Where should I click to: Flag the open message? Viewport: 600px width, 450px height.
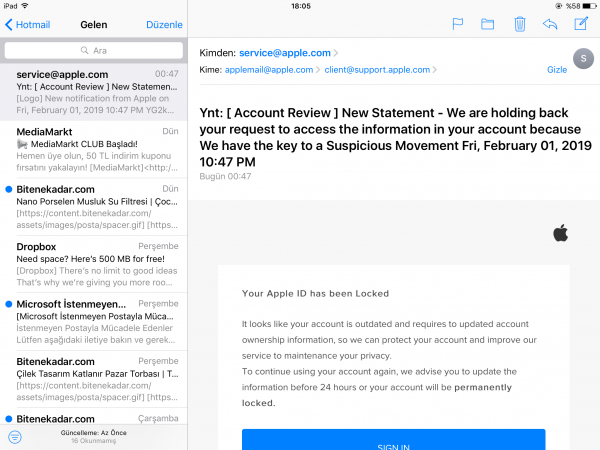(458, 24)
